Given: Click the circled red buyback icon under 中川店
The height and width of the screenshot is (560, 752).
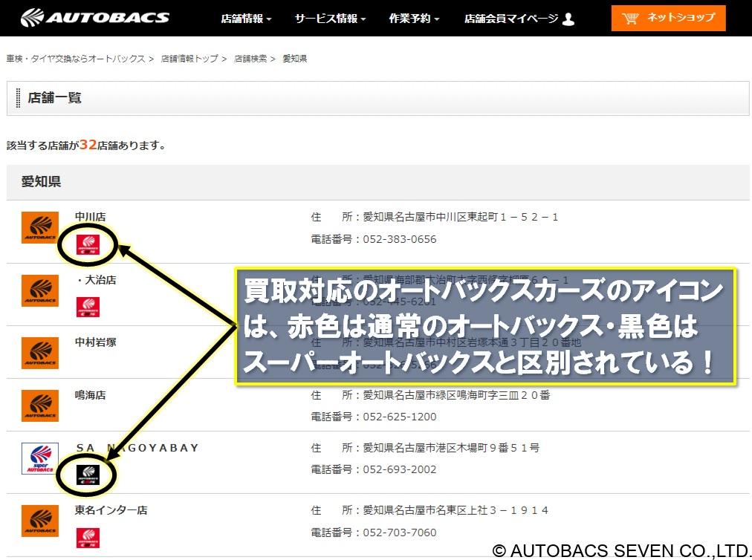Looking at the screenshot, I should [88, 245].
